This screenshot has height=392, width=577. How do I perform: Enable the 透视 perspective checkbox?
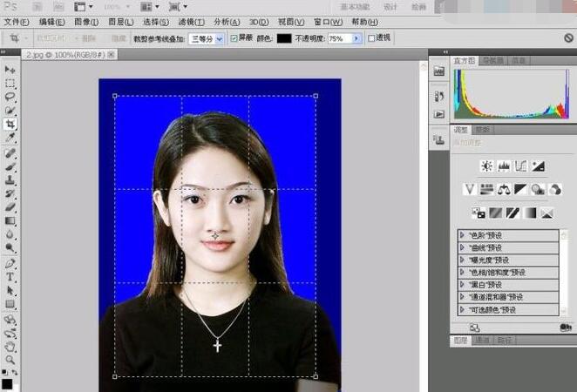pyautogui.click(x=371, y=38)
